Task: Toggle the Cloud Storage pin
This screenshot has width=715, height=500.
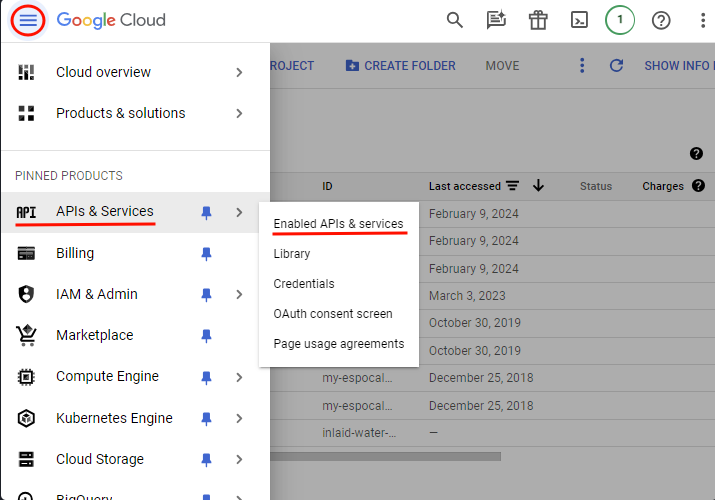Action: coord(206,460)
